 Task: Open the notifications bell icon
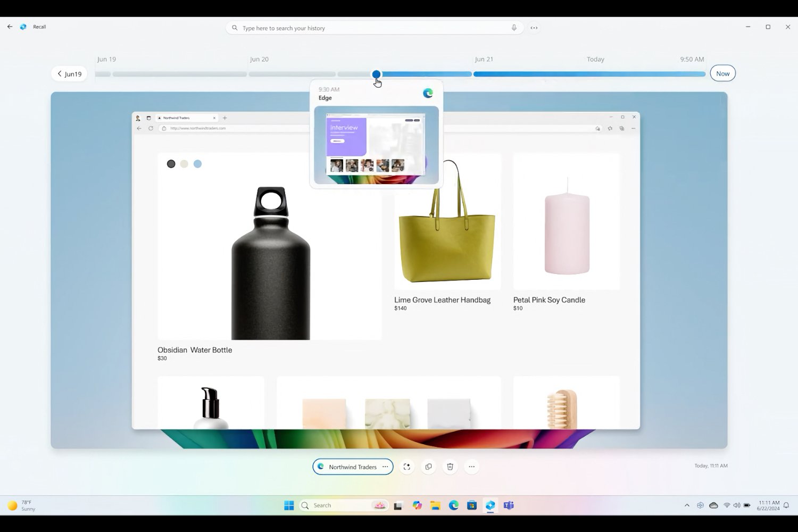coord(786,505)
